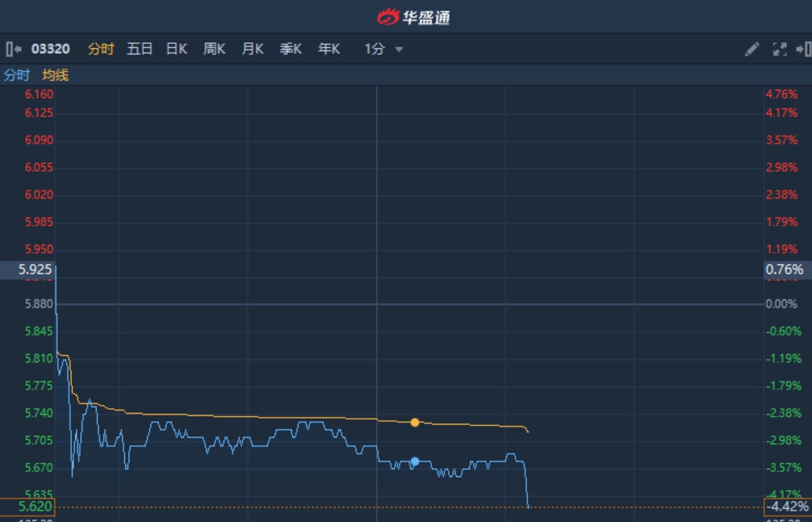
Task: Collapse the left side panel icon
Action: tap(13, 50)
